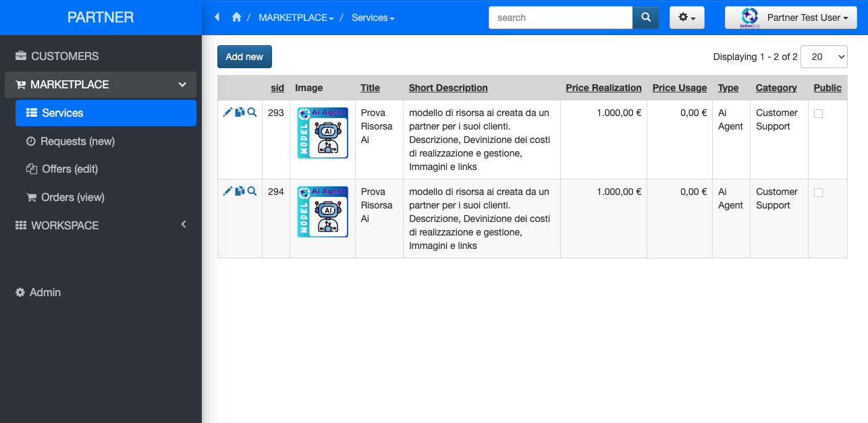Toggle the Public checkbox for service 293
The image size is (868, 423).
tap(818, 114)
